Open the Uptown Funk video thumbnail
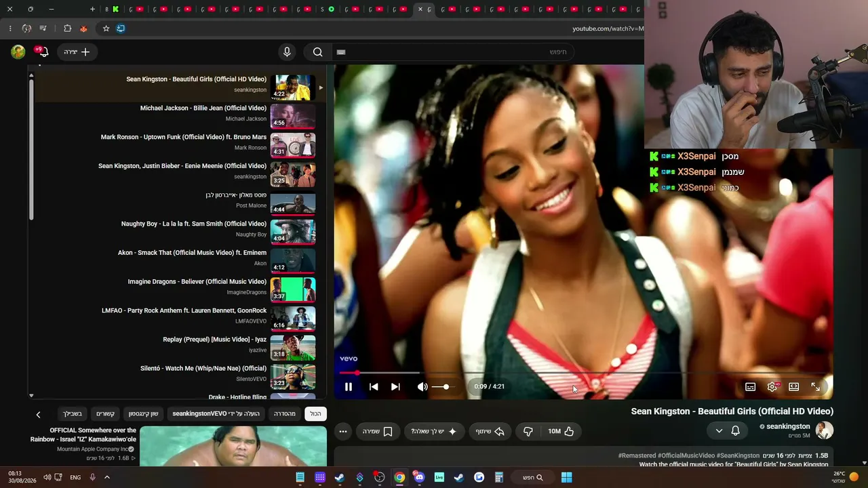 point(293,145)
